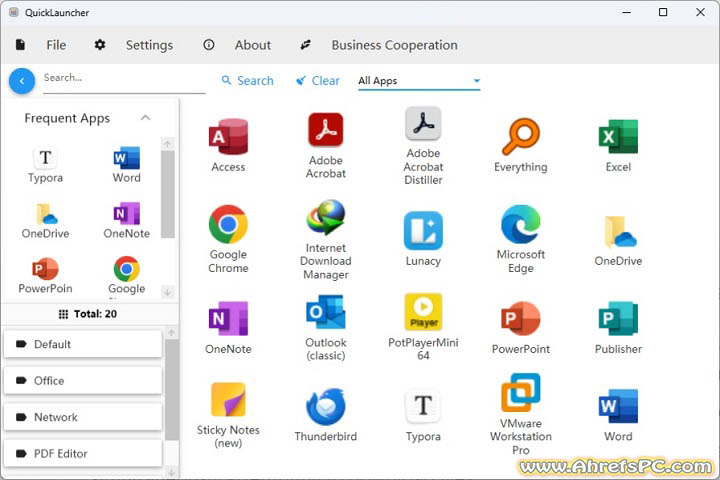Click category list scroll up arrow
This screenshot has width=720, height=480.
(x=172, y=333)
